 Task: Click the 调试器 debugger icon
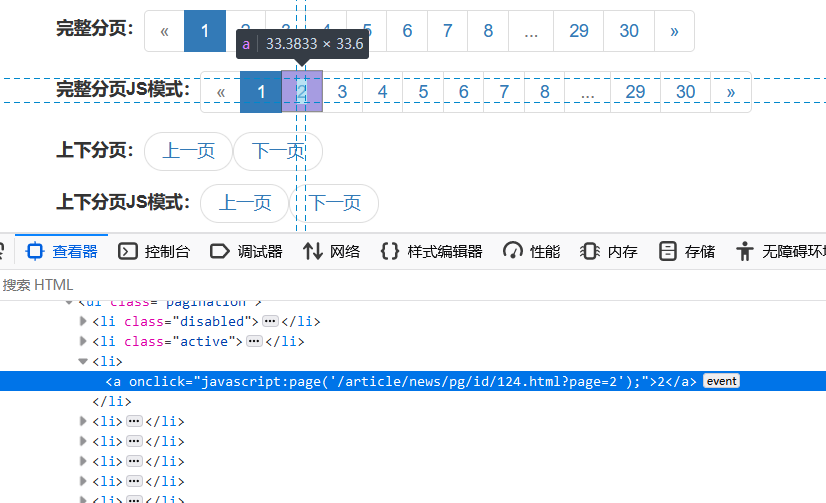coord(220,251)
